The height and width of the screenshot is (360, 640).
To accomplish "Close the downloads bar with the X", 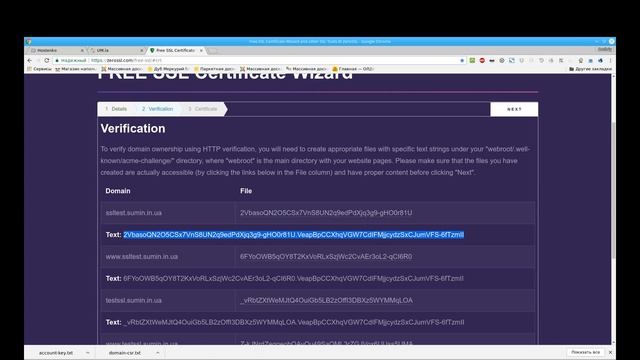I will pyautogui.click(x=610, y=352).
